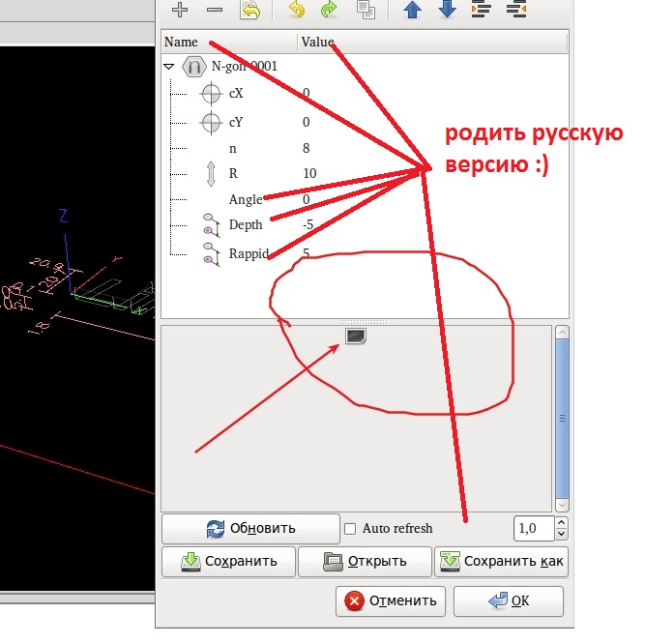645x644 pixels.
Task: Increase the 1,0 spinner value
Action: (562, 522)
